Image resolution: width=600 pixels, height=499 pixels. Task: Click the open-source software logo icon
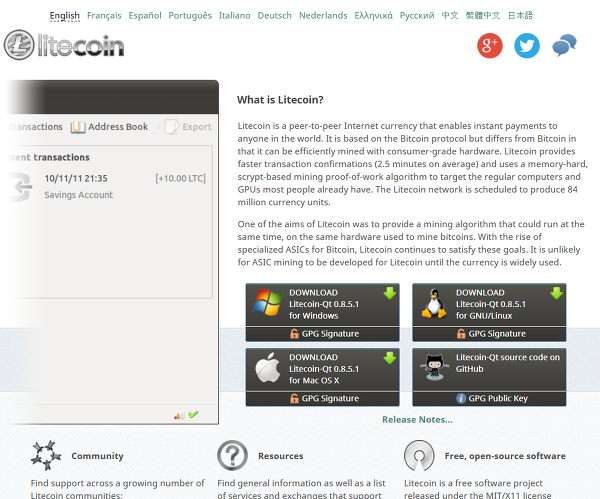419,455
